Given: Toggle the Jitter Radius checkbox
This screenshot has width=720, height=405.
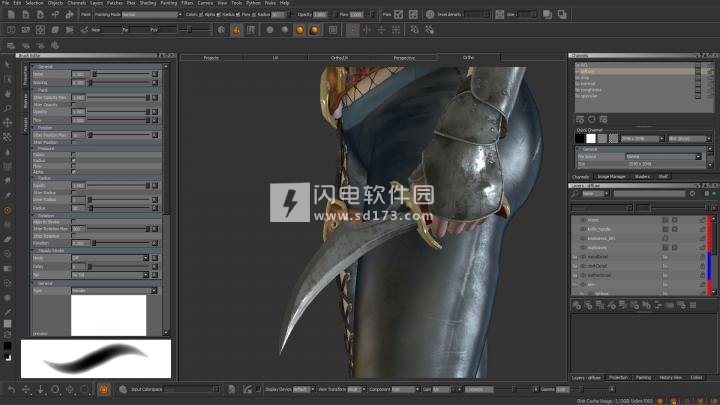Looking at the screenshot, I should point(73,192).
